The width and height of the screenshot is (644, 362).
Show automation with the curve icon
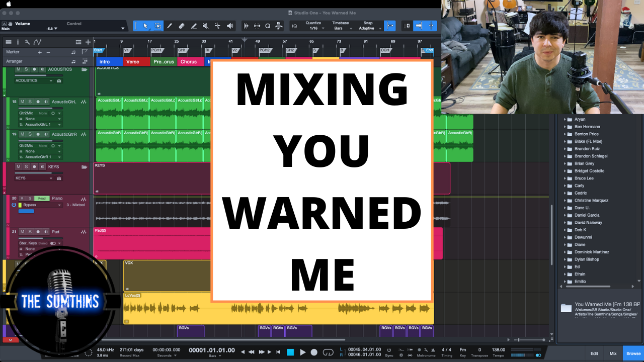tap(36, 42)
